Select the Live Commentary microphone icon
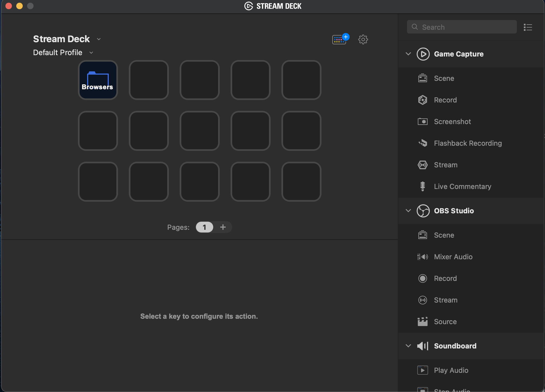 point(422,187)
